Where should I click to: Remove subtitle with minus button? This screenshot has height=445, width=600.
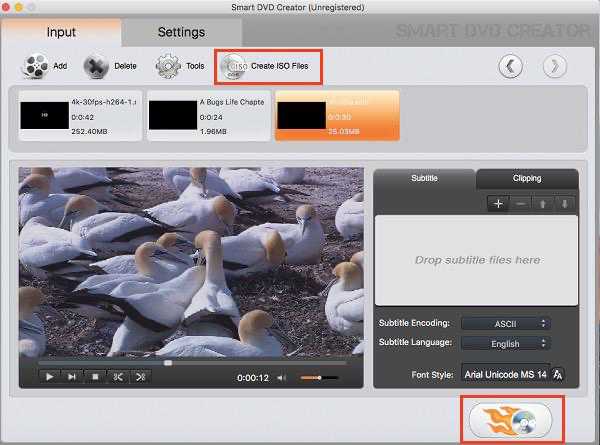(x=520, y=204)
